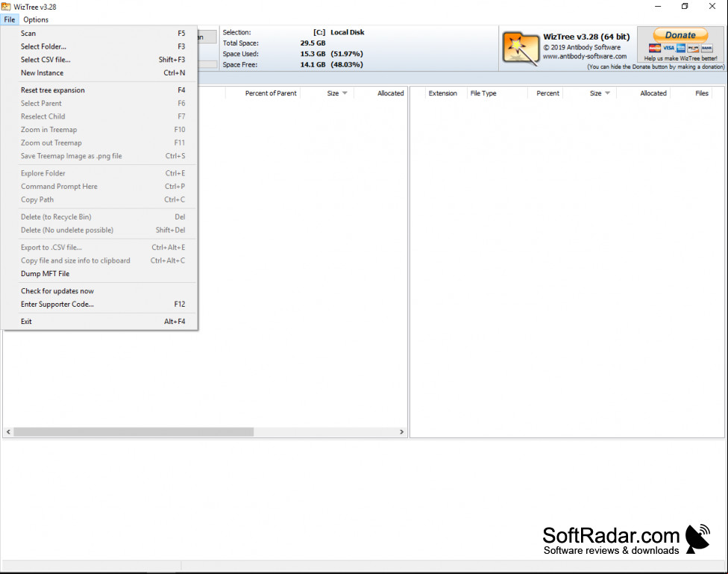
Task: Open the antibody-software.com website link
Action: tap(585, 56)
